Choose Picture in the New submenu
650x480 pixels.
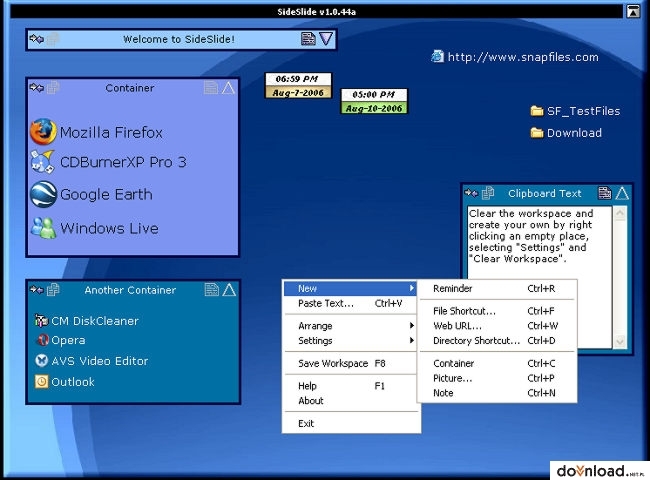pos(497,378)
